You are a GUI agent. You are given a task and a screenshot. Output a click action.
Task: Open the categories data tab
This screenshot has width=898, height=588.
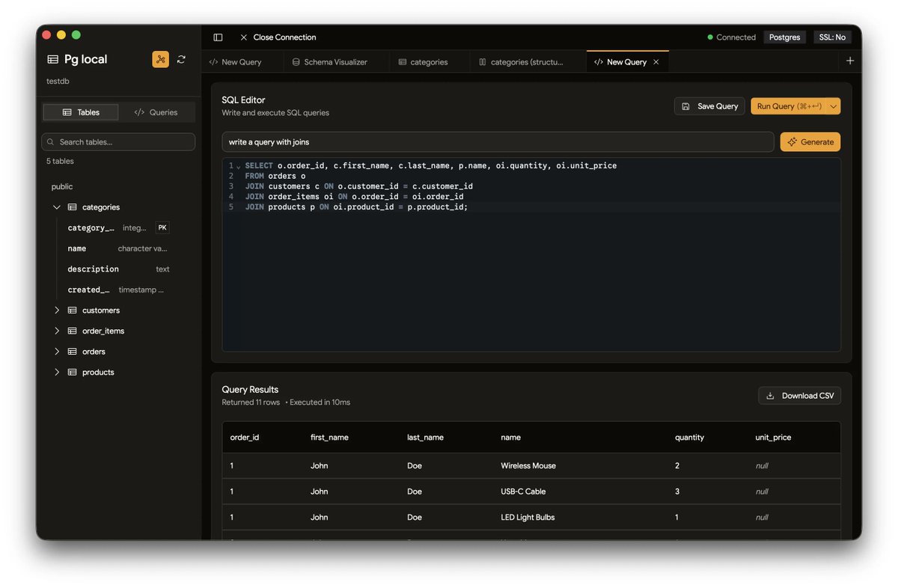point(430,62)
